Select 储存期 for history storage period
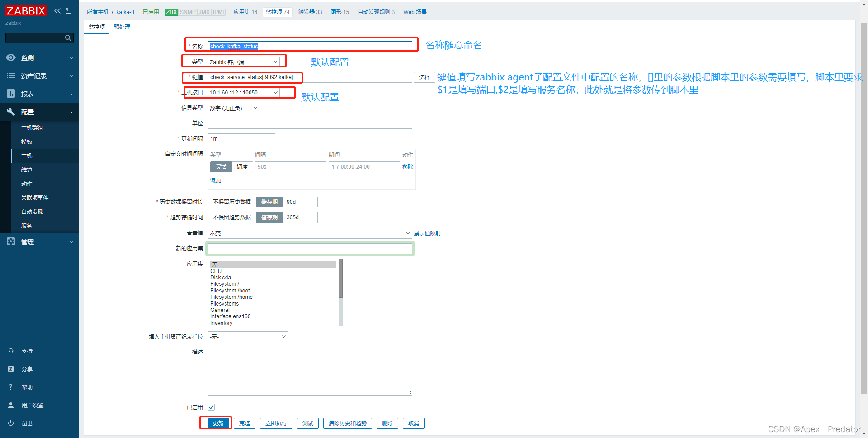The image size is (868, 438). click(269, 202)
